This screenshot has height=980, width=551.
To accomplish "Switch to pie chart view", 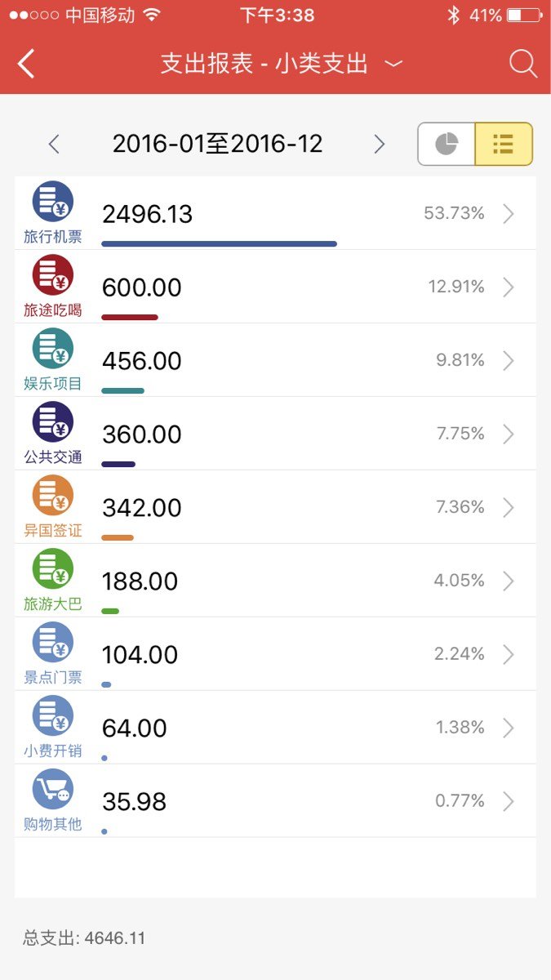I will [447, 145].
